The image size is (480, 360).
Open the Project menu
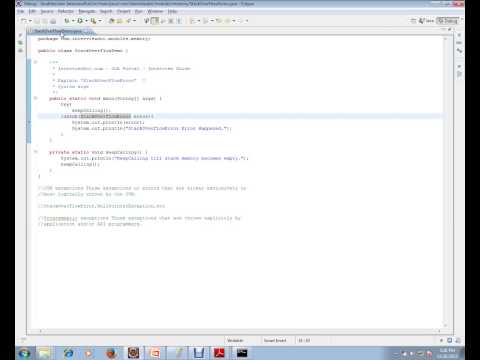coord(124,11)
